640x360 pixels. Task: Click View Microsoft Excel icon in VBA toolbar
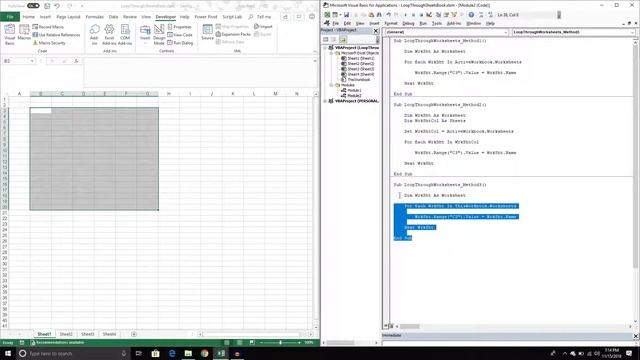(327, 15)
